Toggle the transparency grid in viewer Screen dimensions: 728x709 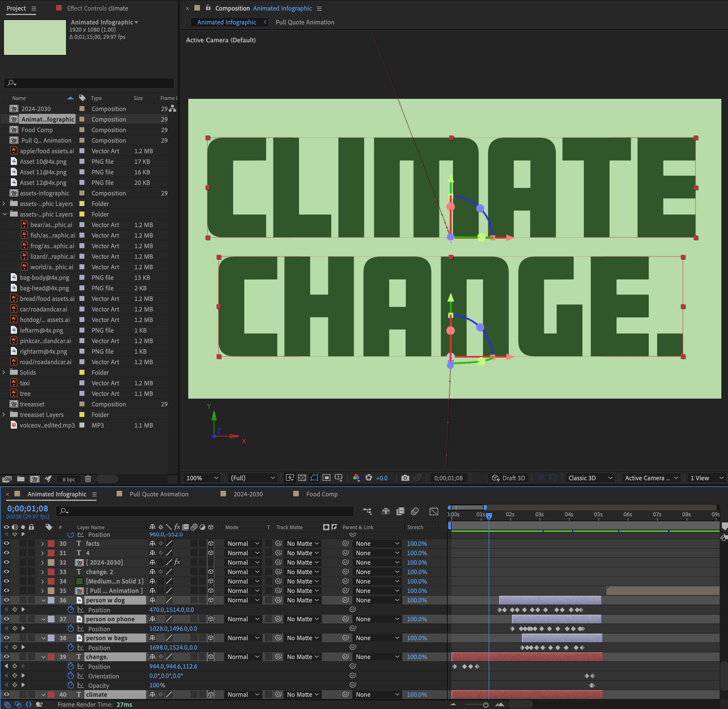pos(302,478)
